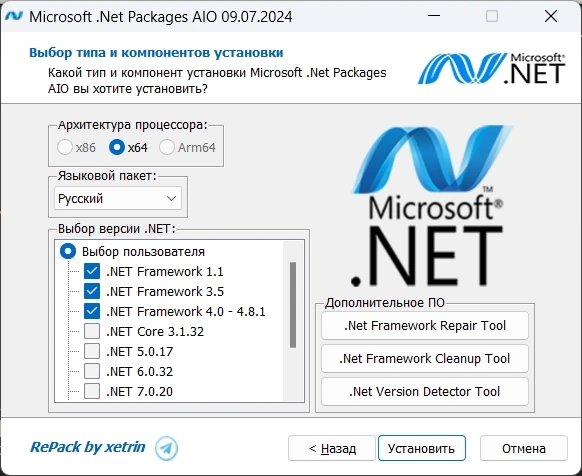The image size is (582, 476).
Task: Minimize the installer window
Action: pyautogui.click(x=434, y=16)
